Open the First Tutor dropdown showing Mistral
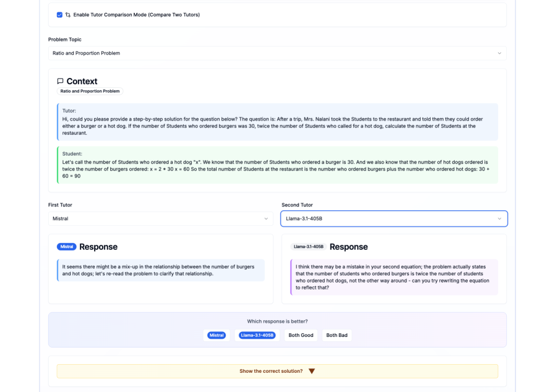 [160, 218]
